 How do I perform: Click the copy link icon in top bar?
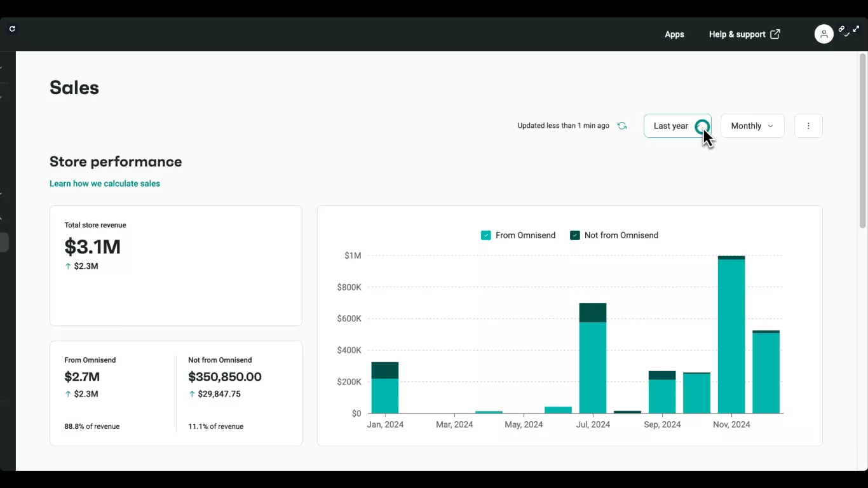841,29
